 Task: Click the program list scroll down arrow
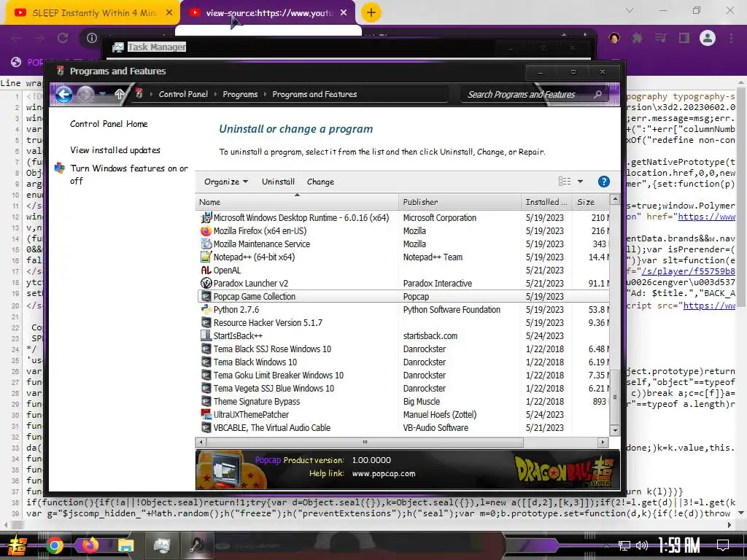[x=614, y=430]
